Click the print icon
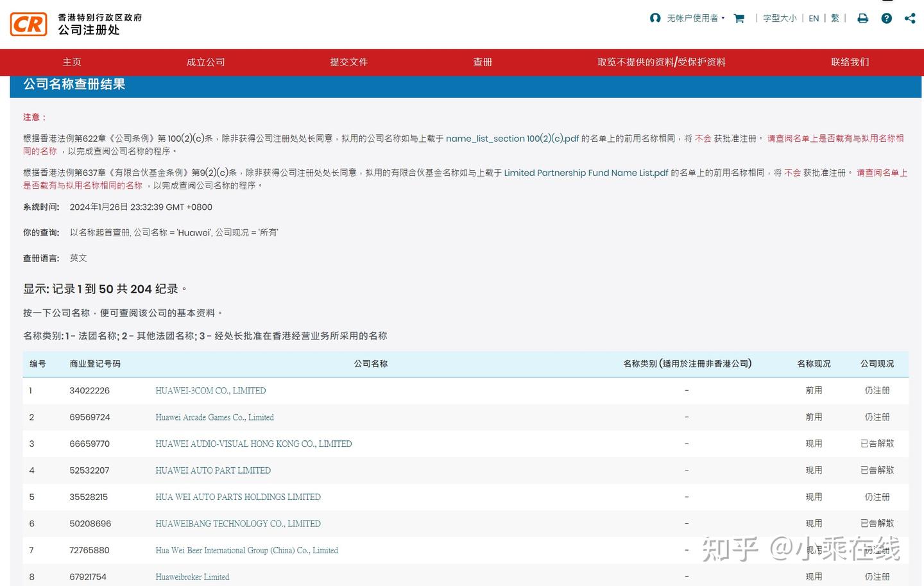The height and width of the screenshot is (586, 924). pyautogui.click(x=862, y=18)
